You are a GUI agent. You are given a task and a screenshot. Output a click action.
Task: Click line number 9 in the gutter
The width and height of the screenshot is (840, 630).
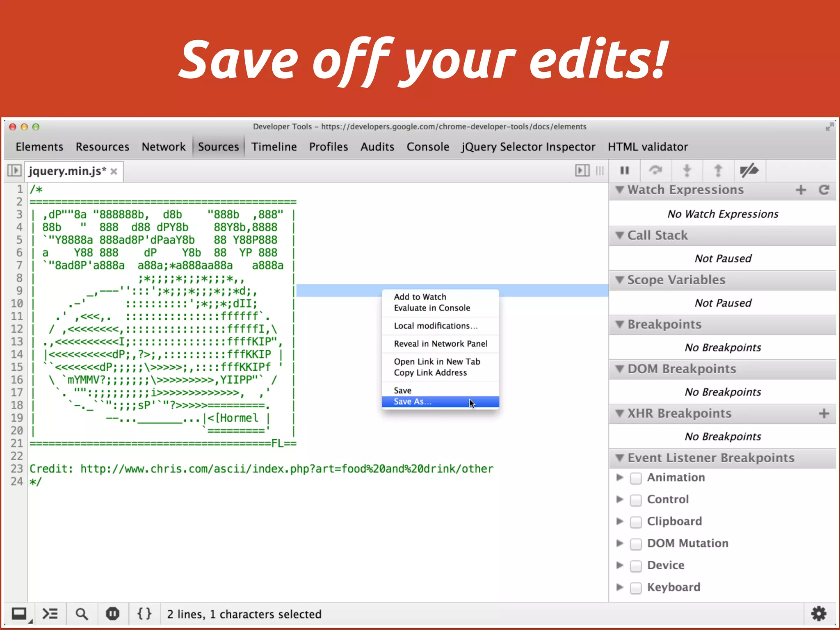pyautogui.click(x=19, y=291)
